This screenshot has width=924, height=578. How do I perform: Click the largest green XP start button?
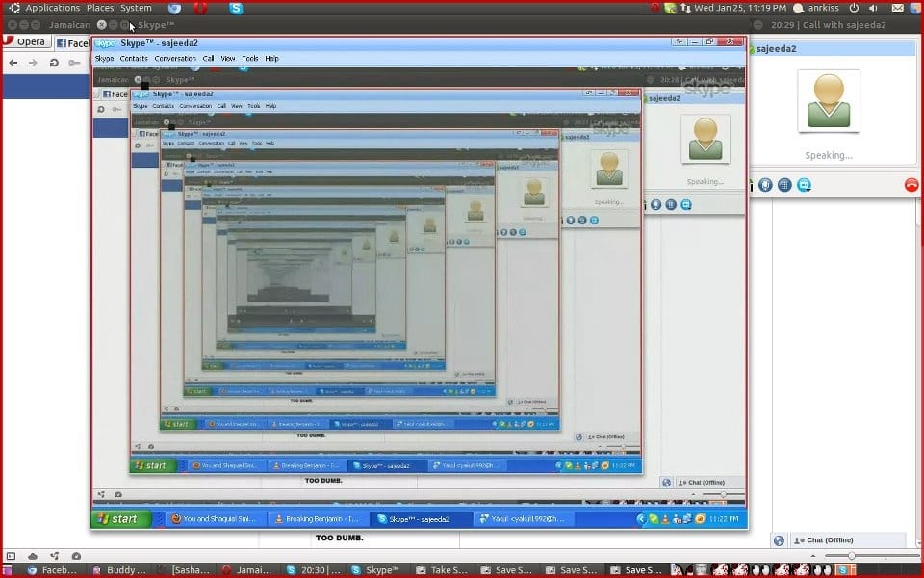(120, 519)
